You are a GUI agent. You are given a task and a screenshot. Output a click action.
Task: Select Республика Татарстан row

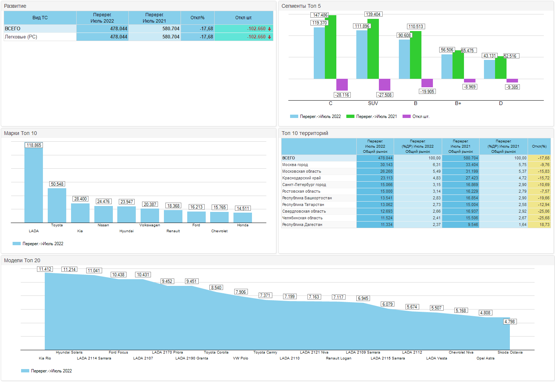(x=416, y=205)
